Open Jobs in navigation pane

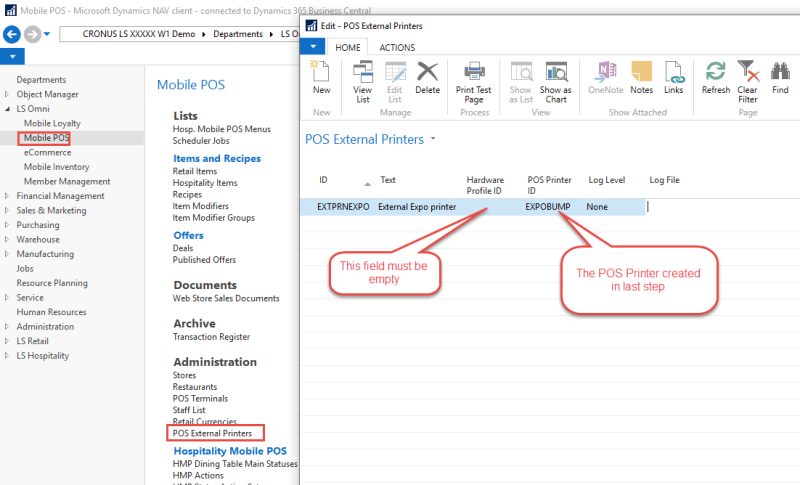pyautogui.click(x=24, y=268)
